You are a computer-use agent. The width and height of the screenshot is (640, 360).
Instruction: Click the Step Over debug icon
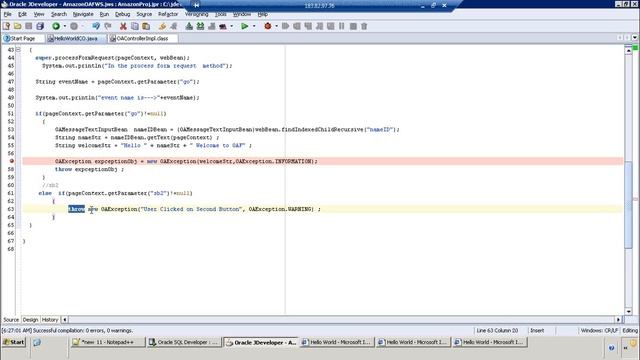pos(297,26)
